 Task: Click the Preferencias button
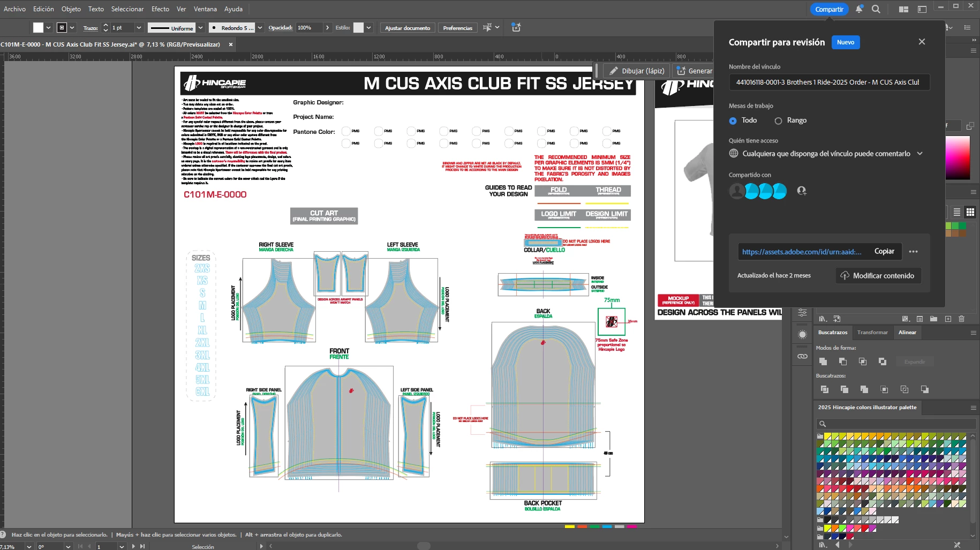[457, 28]
